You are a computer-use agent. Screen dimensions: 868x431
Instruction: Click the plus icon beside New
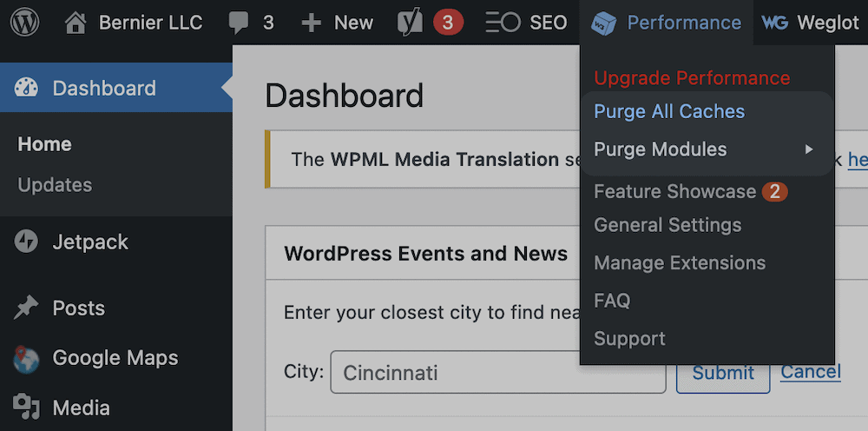pyautogui.click(x=311, y=23)
